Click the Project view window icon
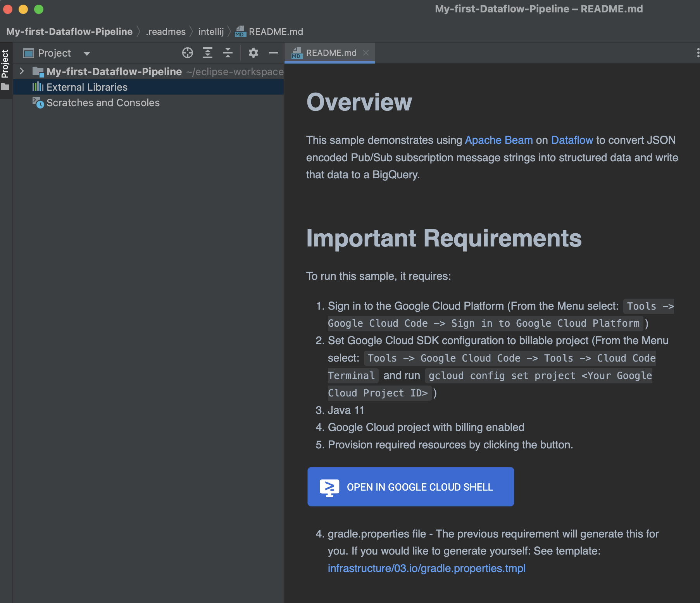Image resolution: width=700 pixels, height=603 pixels. coord(29,53)
